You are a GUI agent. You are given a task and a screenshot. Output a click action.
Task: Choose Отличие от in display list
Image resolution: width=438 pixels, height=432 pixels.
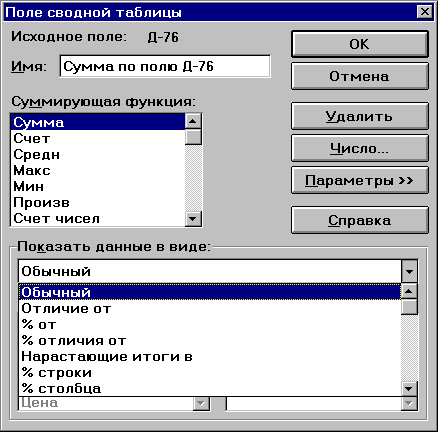tap(210, 308)
